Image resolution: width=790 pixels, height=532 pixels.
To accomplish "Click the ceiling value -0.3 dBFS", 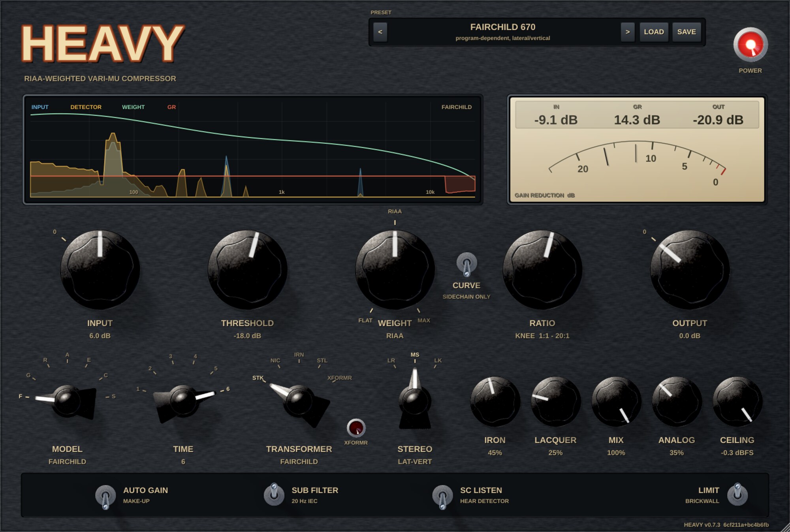I will tap(737, 453).
